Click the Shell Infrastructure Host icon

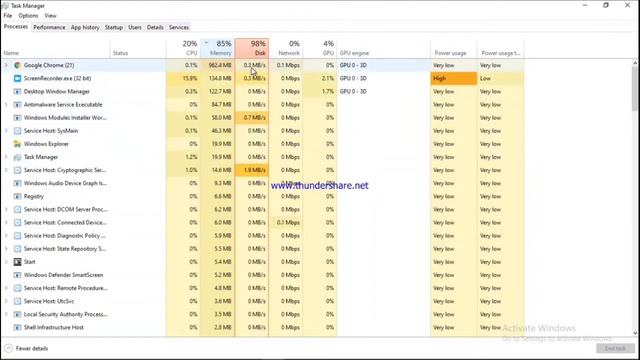17,327
